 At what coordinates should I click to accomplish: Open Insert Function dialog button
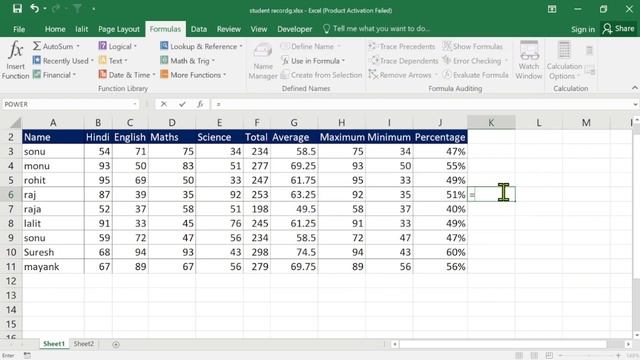[x=15, y=60]
